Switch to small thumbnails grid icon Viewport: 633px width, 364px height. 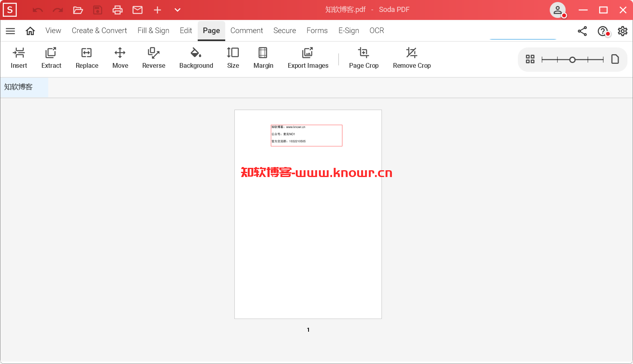[530, 59]
